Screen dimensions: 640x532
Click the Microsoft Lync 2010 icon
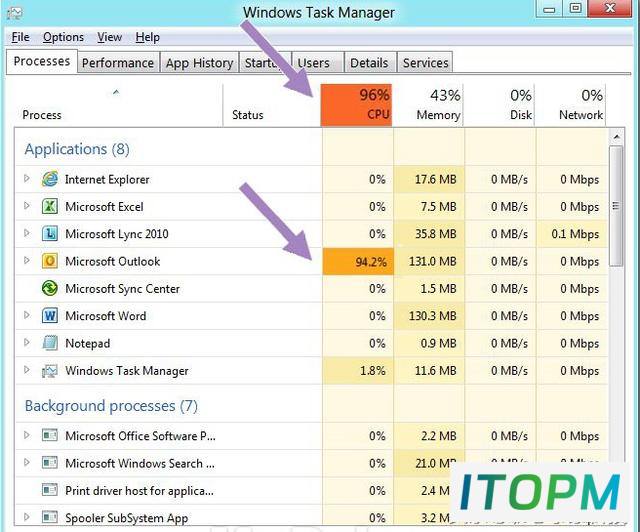pyautogui.click(x=50, y=234)
